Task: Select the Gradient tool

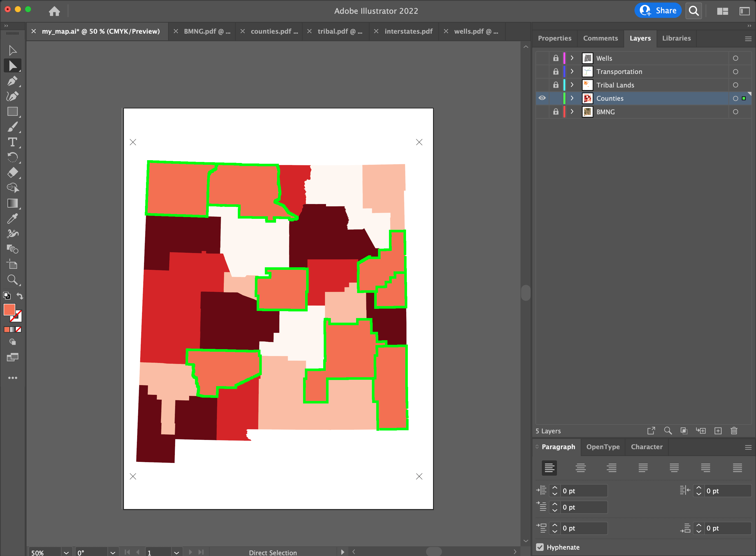Action: tap(12, 203)
